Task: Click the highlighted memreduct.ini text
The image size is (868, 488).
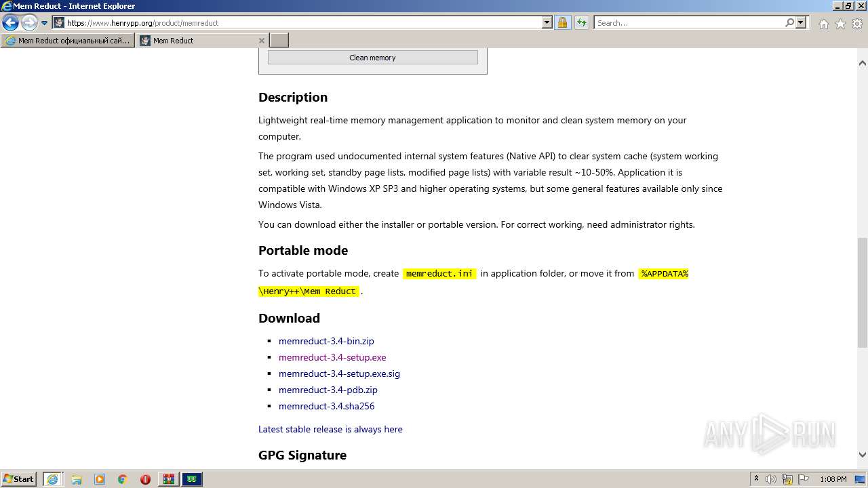Action: pos(439,273)
